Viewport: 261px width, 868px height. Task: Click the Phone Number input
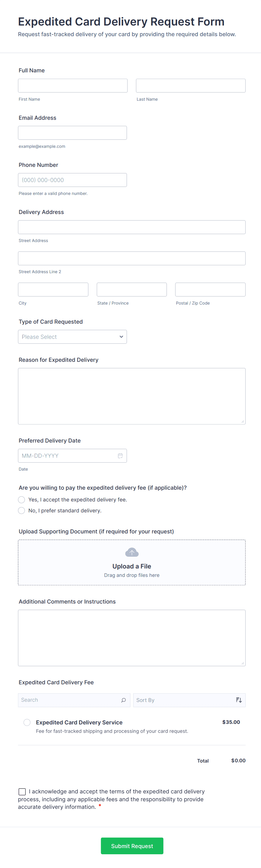[72, 180]
